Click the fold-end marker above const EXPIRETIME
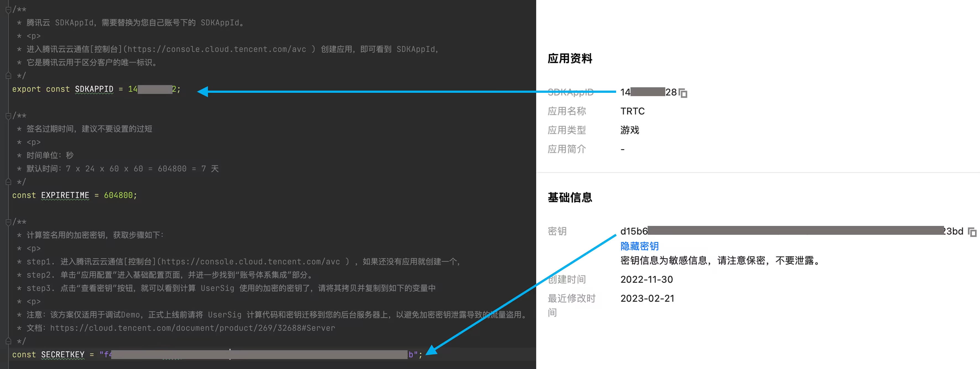The image size is (980, 369). [x=8, y=182]
